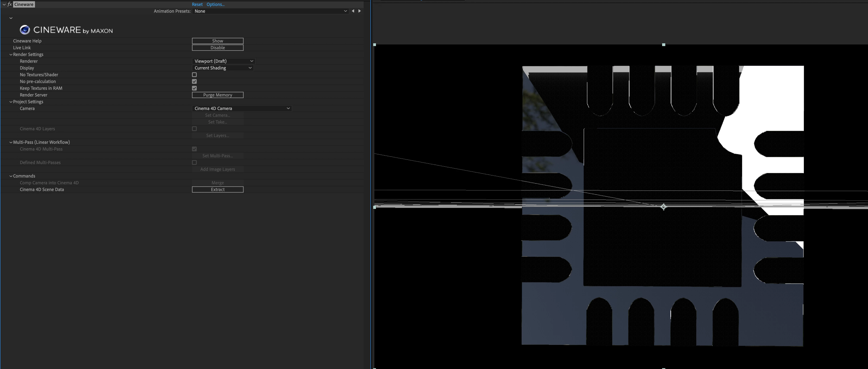Open the effect Options link
The image size is (868, 369).
(215, 4)
